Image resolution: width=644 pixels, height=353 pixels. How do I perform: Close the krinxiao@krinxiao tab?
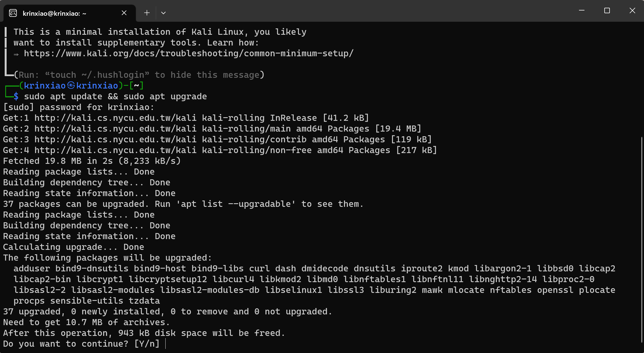coord(124,13)
